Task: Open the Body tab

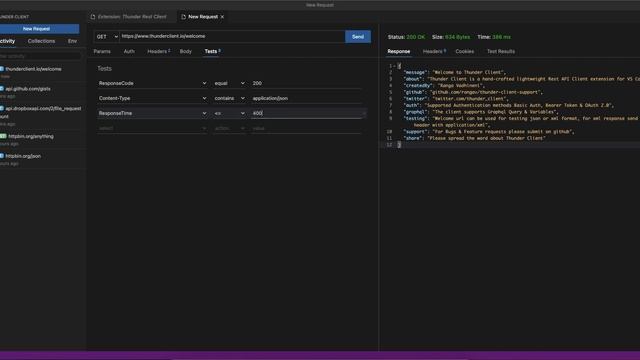Action: (x=186, y=51)
